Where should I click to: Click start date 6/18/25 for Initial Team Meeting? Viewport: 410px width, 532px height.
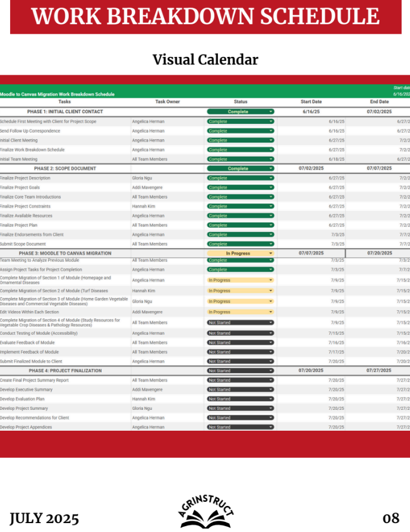click(337, 159)
